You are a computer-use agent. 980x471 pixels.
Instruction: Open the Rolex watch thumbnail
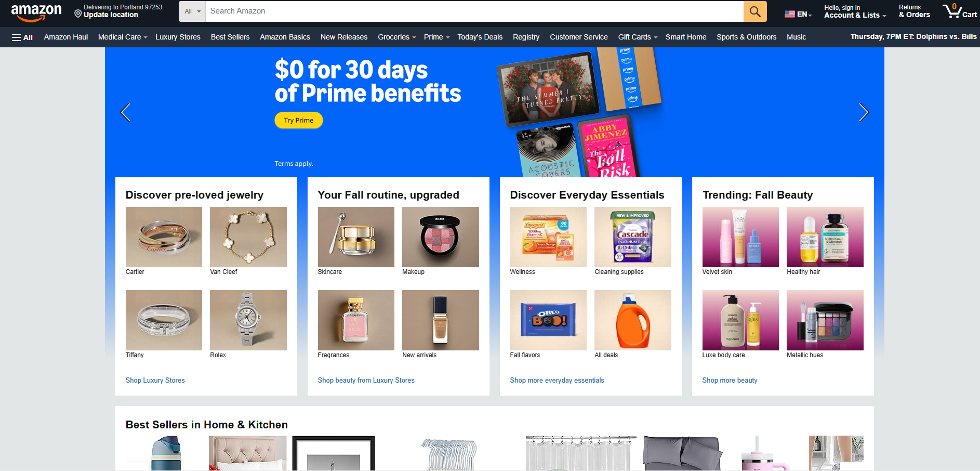[x=248, y=320]
